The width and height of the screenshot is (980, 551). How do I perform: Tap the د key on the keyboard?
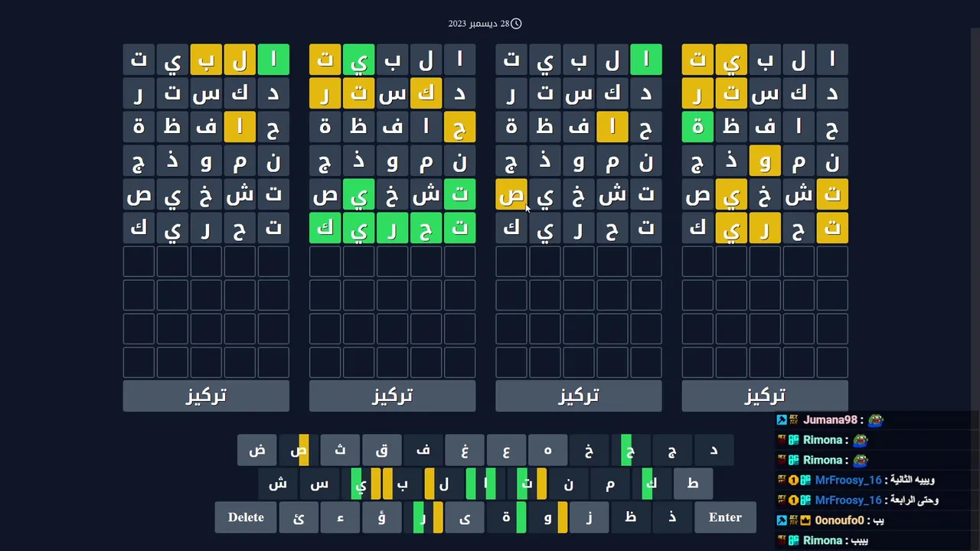[714, 450]
